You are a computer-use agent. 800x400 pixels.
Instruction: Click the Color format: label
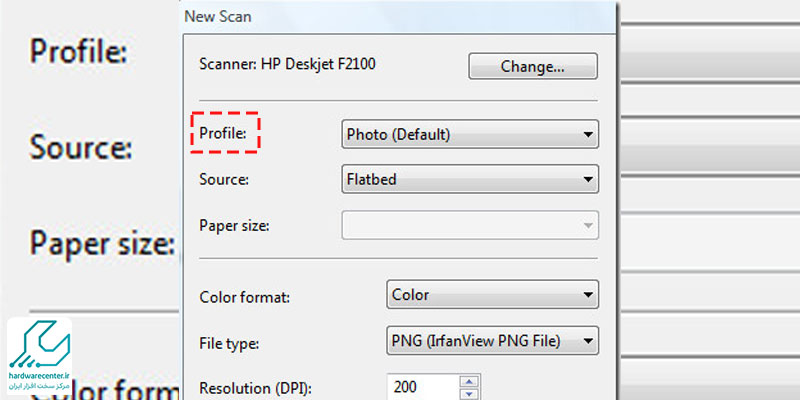pyautogui.click(x=244, y=297)
